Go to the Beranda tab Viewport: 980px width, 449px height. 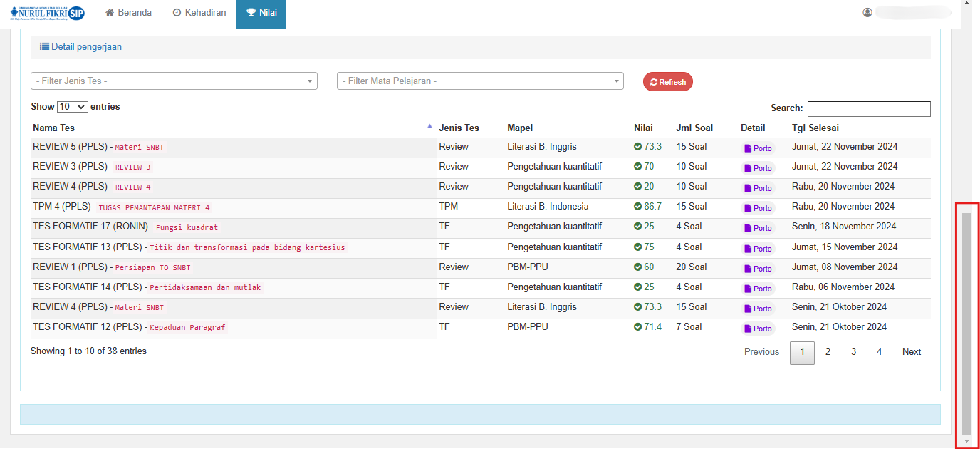128,13
